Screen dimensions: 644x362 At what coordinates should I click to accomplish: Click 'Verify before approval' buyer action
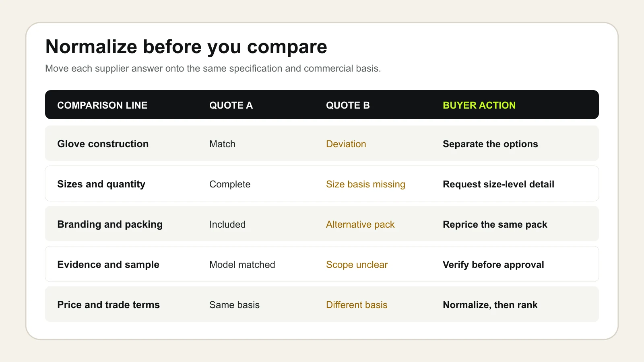pyautogui.click(x=493, y=265)
